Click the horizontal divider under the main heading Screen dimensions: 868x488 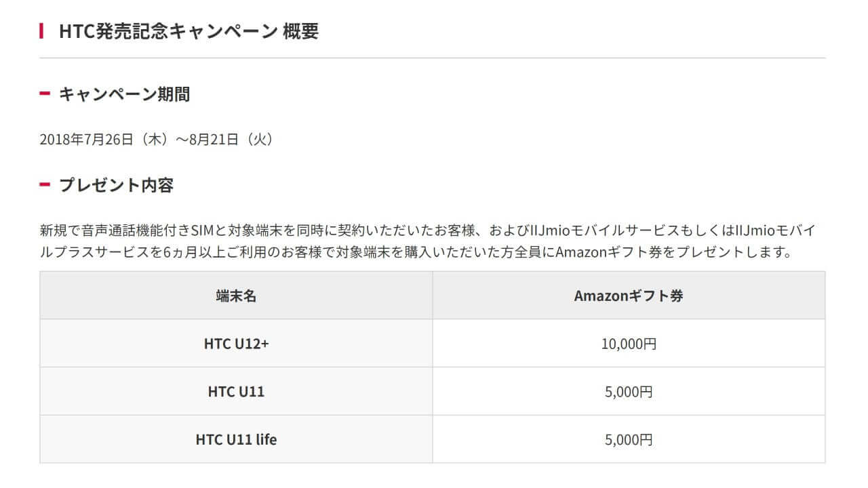click(x=433, y=58)
